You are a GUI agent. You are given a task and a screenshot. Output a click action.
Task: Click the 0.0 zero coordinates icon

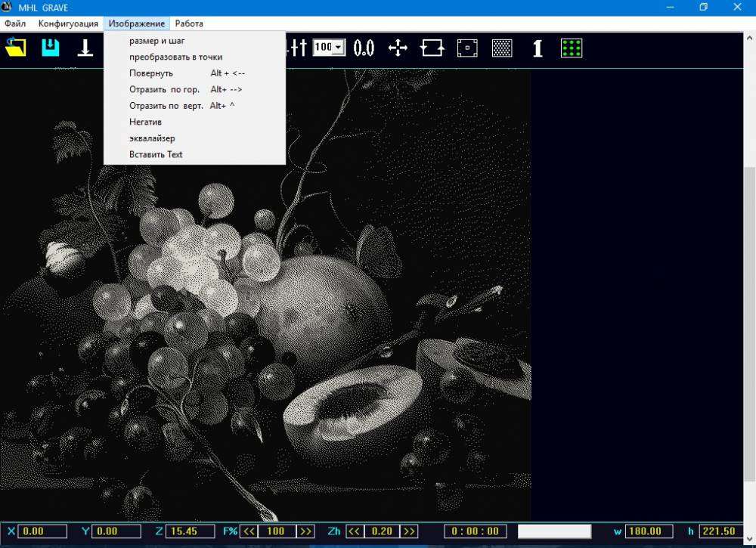364,48
